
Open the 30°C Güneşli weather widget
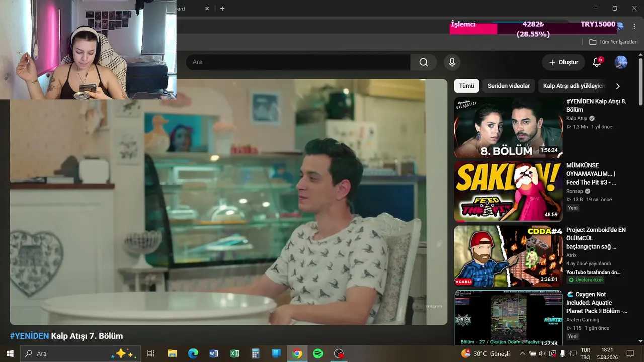(x=486, y=353)
